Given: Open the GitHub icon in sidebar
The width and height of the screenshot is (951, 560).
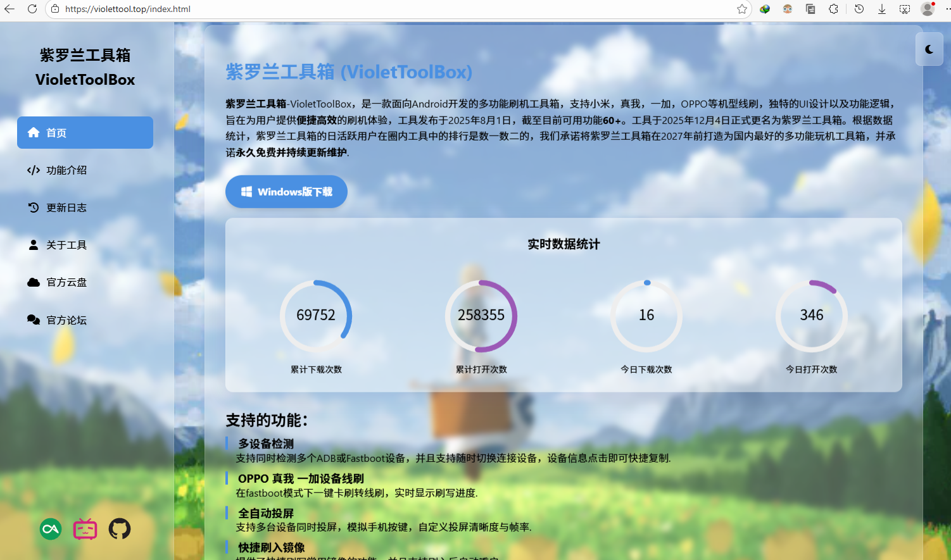Looking at the screenshot, I should pyautogui.click(x=119, y=528).
